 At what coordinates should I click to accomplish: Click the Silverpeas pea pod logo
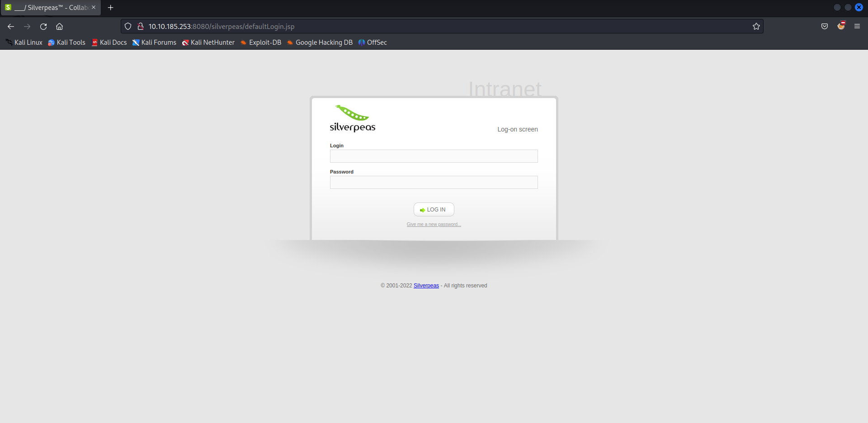click(x=353, y=118)
